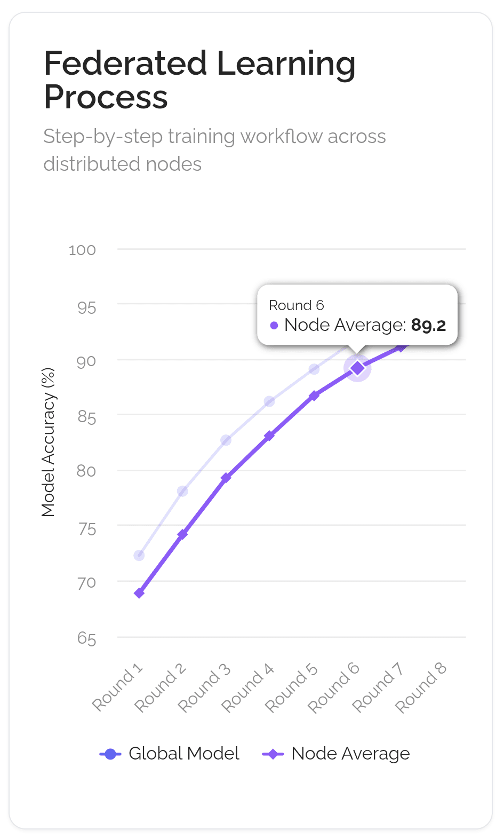Click Global Model circle at Round 5

(314, 369)
